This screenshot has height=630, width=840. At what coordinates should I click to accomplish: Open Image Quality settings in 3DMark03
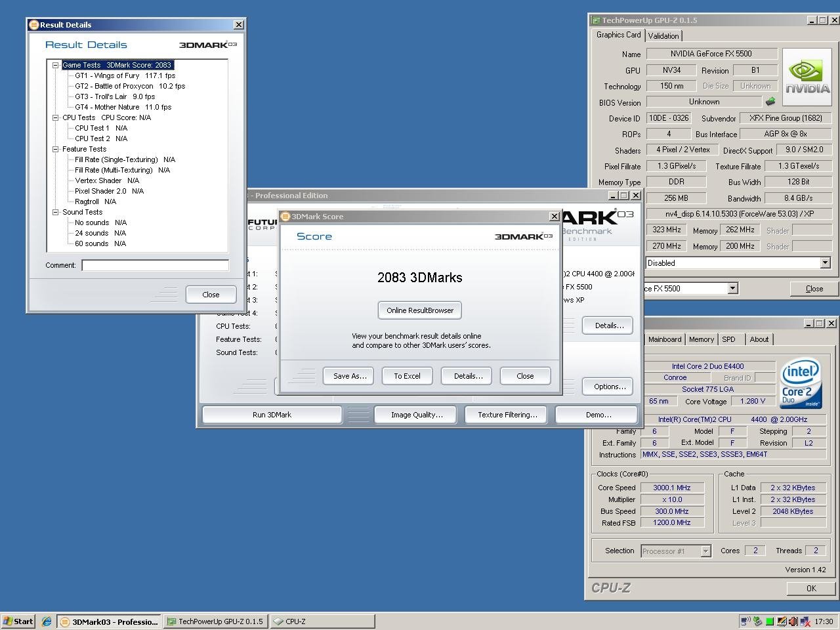pyautogui.click(x=417, y=415)
